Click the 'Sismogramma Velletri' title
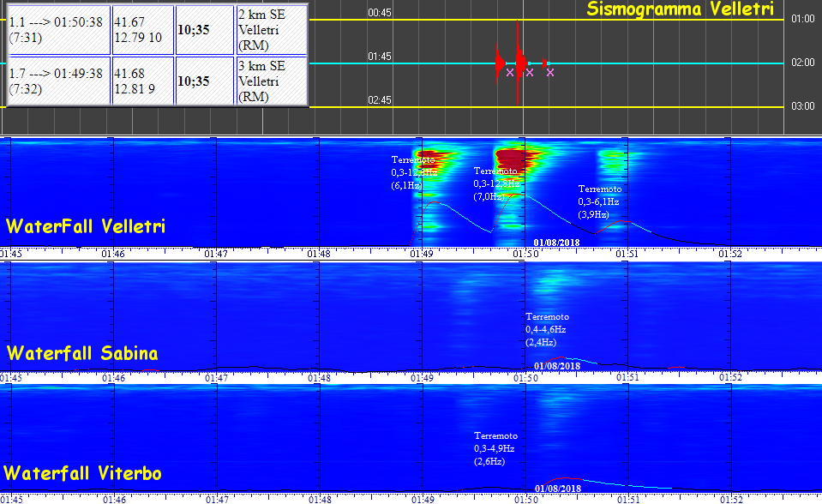Viewport: 822px width, 504px height. point(680,9)
